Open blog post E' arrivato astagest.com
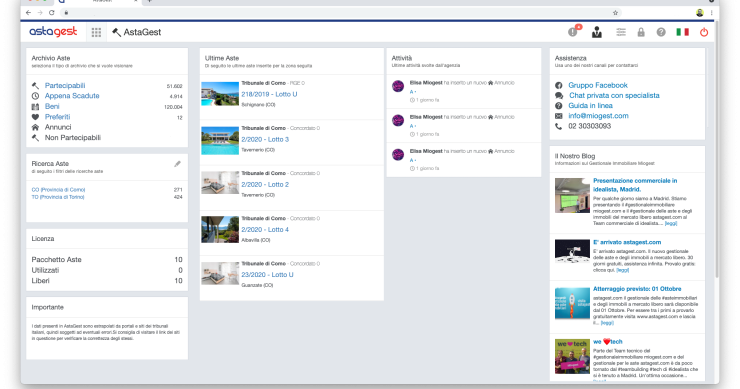The height and width of the screenshot is (389, 740). [x=627, y=242]
